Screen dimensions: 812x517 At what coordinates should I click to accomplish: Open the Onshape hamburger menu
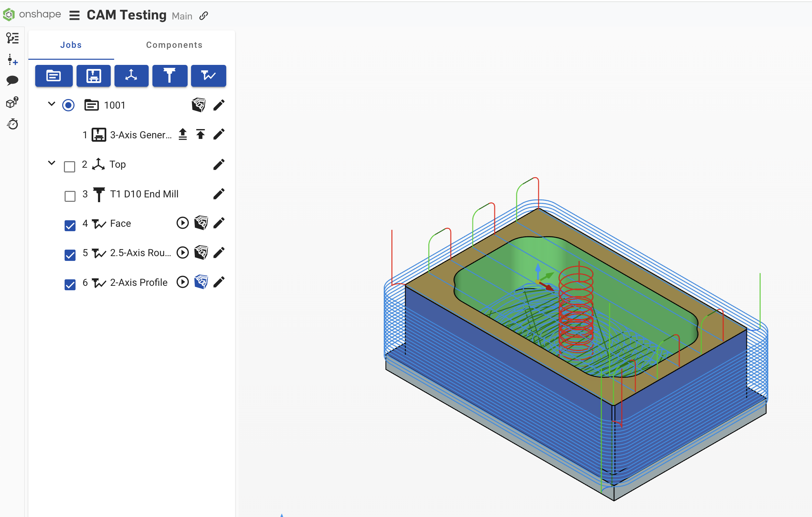coord(74,15)
